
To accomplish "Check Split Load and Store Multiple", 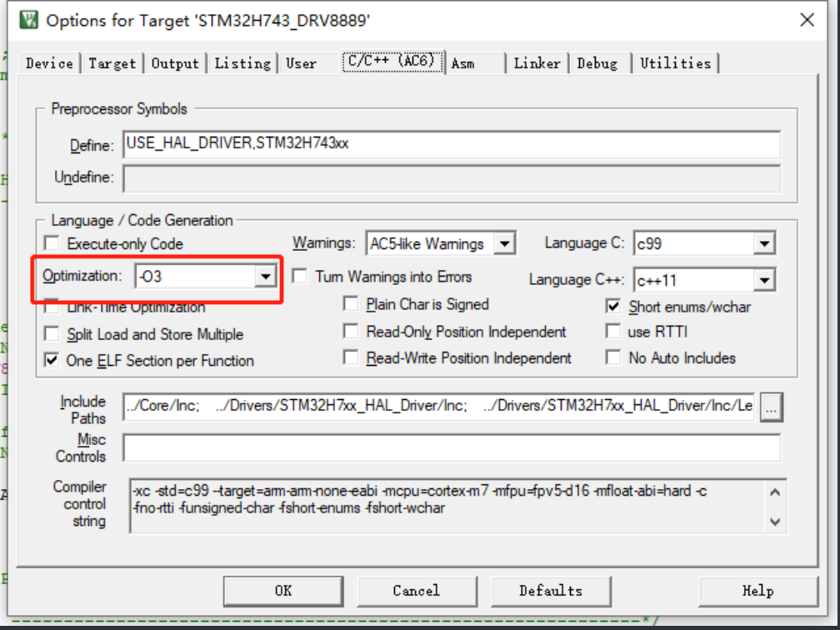I will tap(51, 334).
